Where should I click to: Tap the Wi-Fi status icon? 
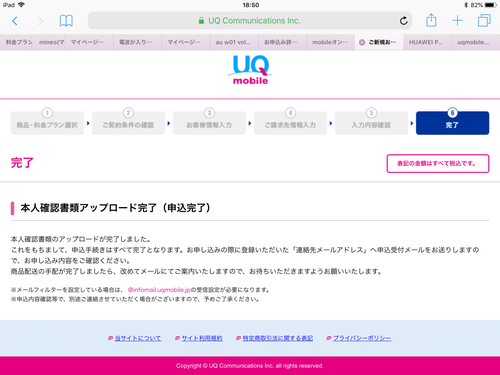point(21,5)
